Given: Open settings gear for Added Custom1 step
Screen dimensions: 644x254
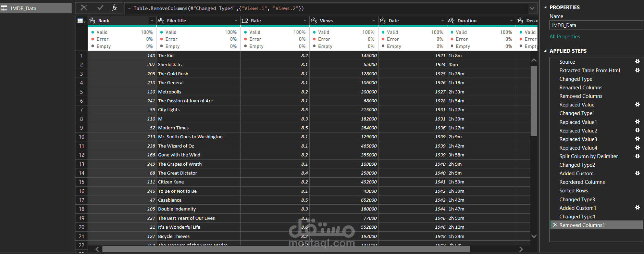Looking at the screenshot, I should pyautogui.click(x=637, y=208).
